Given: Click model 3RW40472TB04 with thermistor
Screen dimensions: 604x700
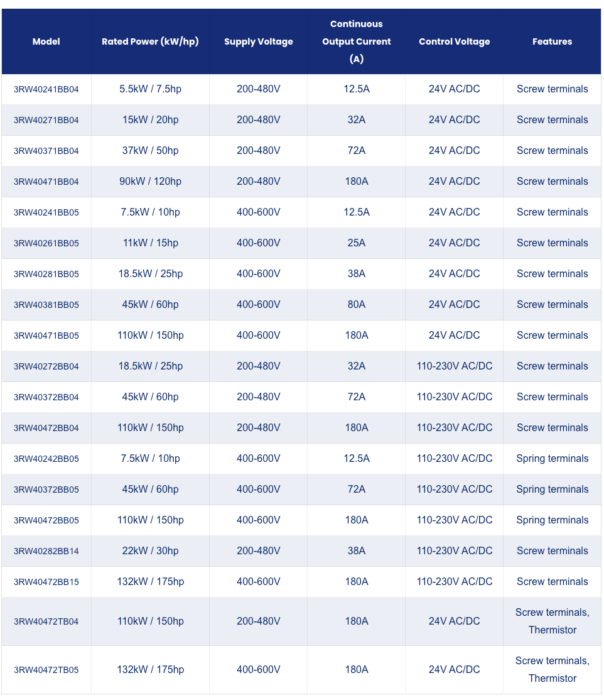Looking at the screenshot, I should (x=46, y=621).
